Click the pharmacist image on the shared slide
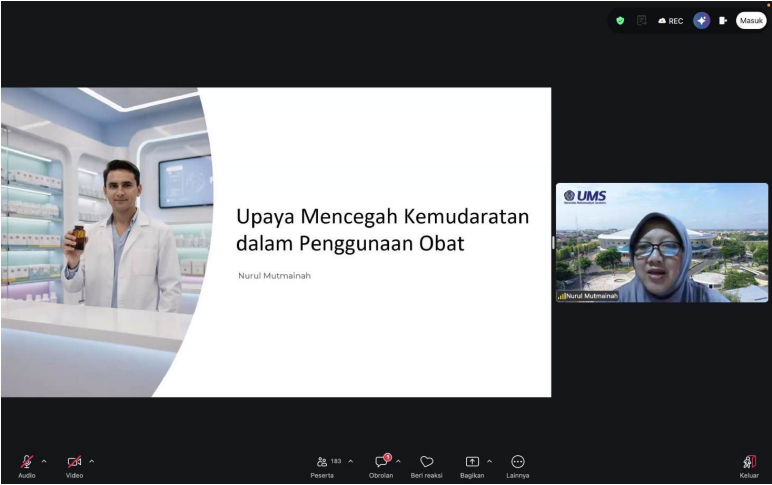This screenshot has height=485, width=772. pos(106,242)
